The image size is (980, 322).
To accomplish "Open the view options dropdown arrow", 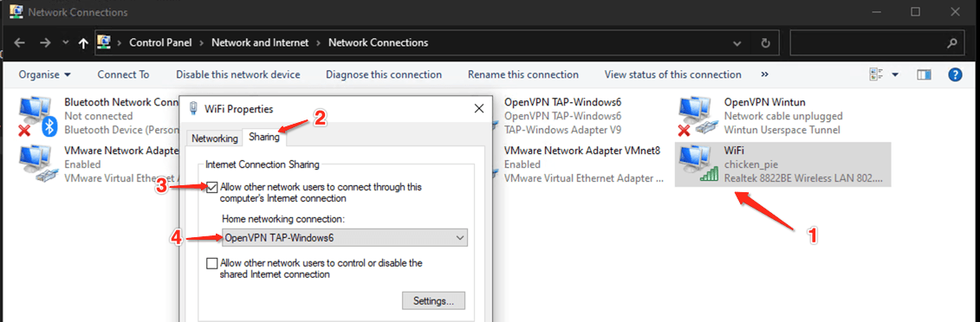I will coord(895,74).
